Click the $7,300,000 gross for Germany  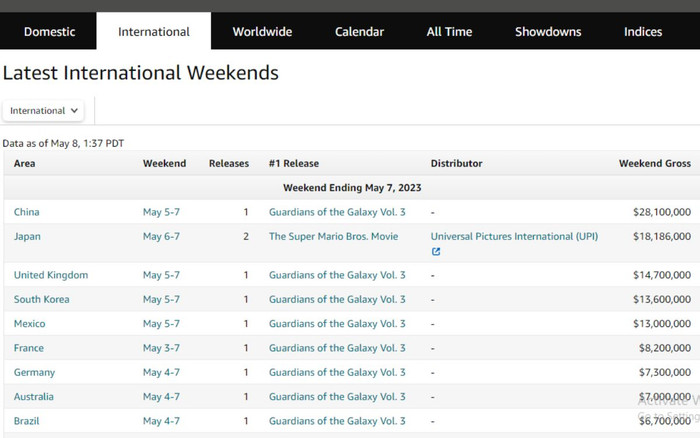click(x=665, y=372)
